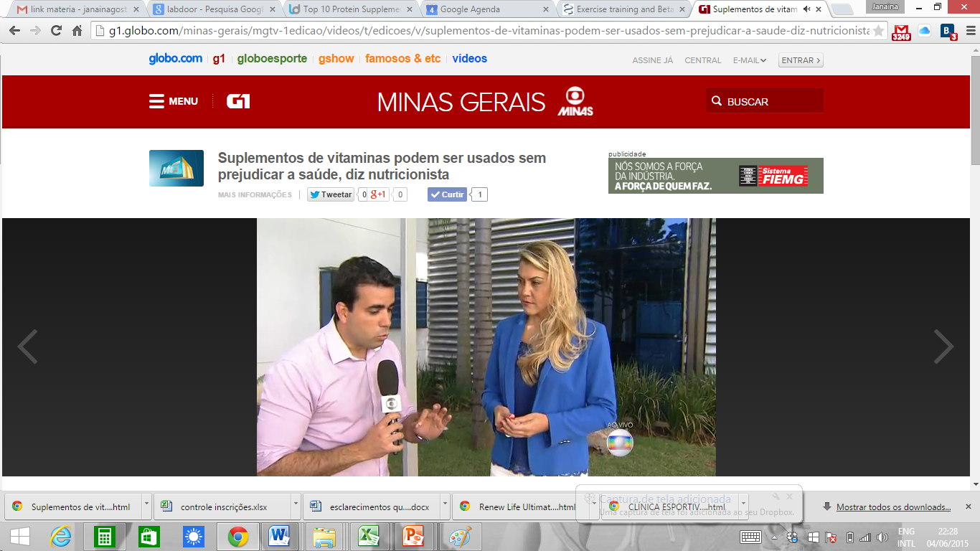Open the E-MAIL dropdown in top bar
Screen dimensions: 980x551
coord(750,60)
